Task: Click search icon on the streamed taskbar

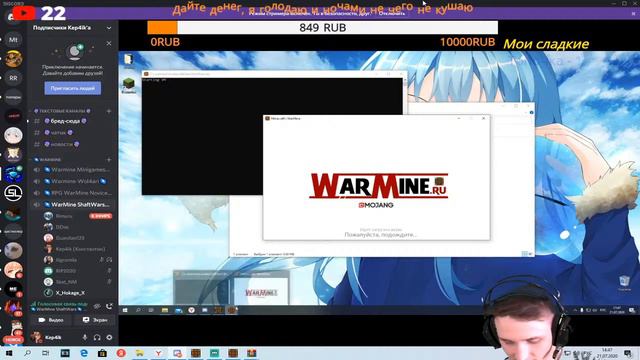Action: point(138,310)
